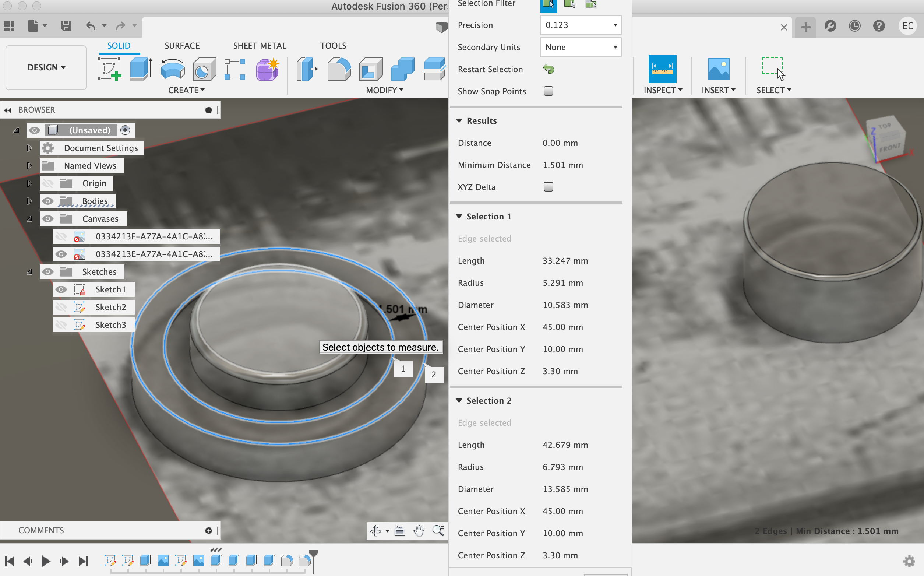Open the Secondary Units dropdown

pos(581,47)
